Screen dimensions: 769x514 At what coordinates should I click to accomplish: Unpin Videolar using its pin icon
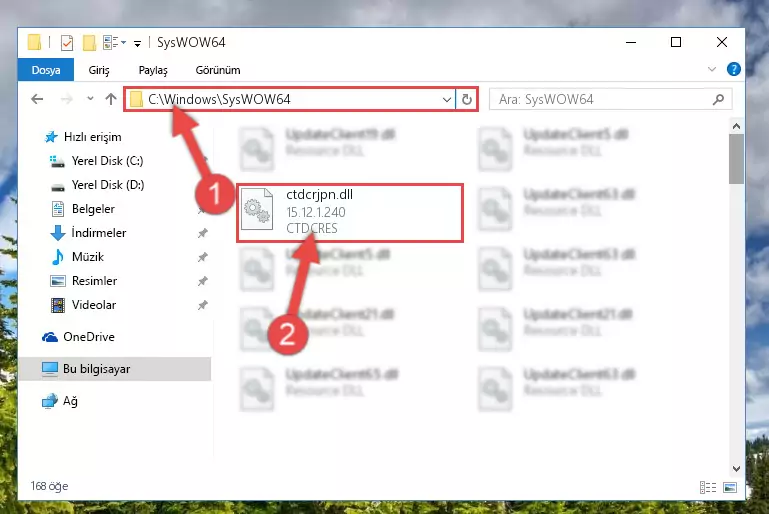point(203,305)
